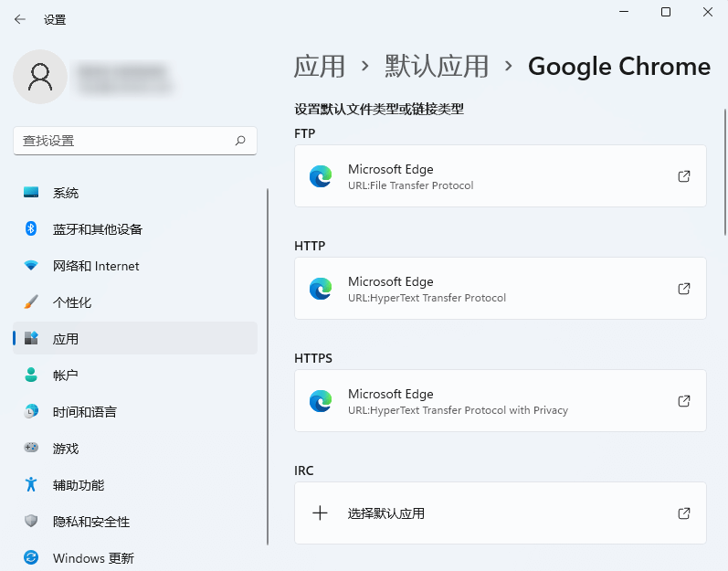Click the 应用 apps icon

(x=31, y=338)
